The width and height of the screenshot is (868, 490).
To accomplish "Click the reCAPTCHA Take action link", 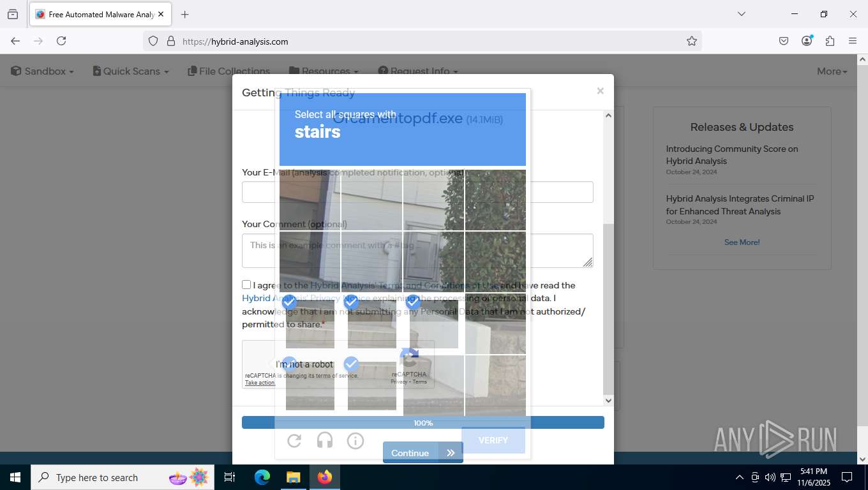I will 260,383.
